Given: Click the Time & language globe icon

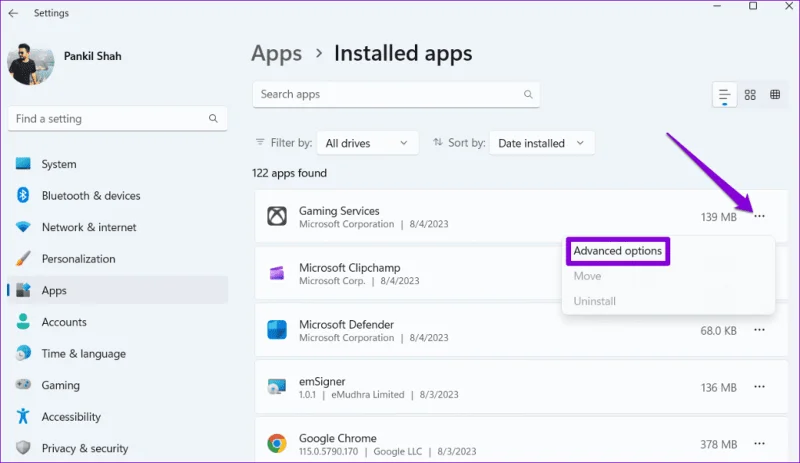Looking at the screenshot, I should (x=23, y=353).
